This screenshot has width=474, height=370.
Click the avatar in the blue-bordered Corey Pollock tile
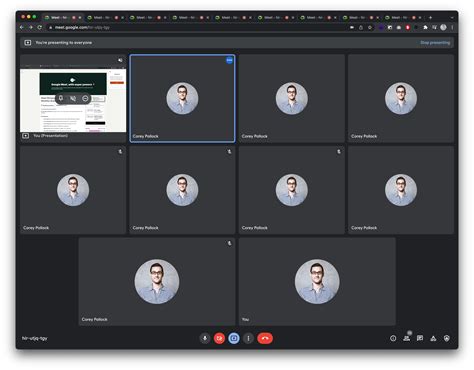click(x=182, y=98)
